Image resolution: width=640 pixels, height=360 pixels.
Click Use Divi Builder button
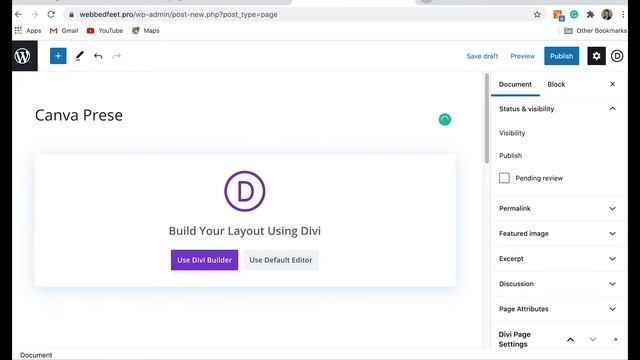204,260
